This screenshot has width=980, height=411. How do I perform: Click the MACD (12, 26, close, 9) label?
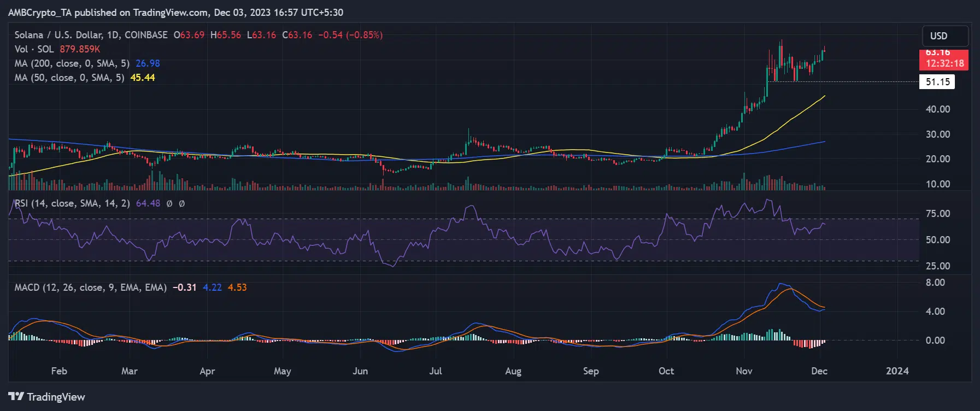pyautogui.click(x=90, y=287)
